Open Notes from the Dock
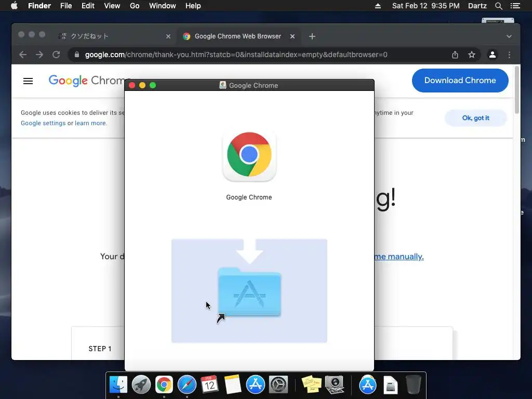This screenshot has height=399, width=532. 232,385
